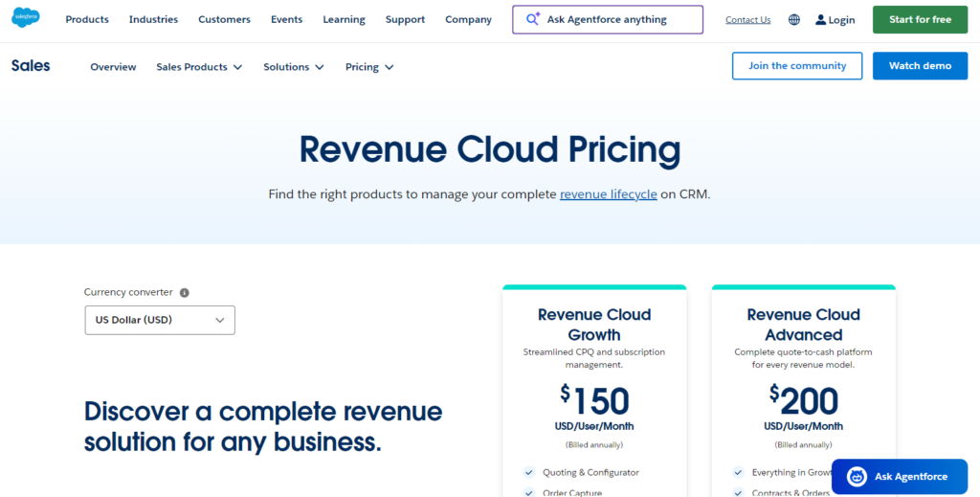Open the Products menu

pyautogui.click(x=87, y=19)
